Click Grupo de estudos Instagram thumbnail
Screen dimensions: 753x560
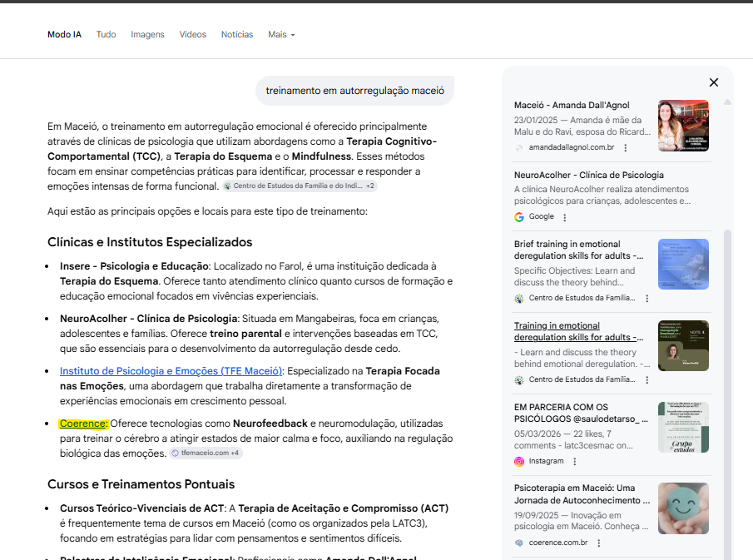[683, 427]
